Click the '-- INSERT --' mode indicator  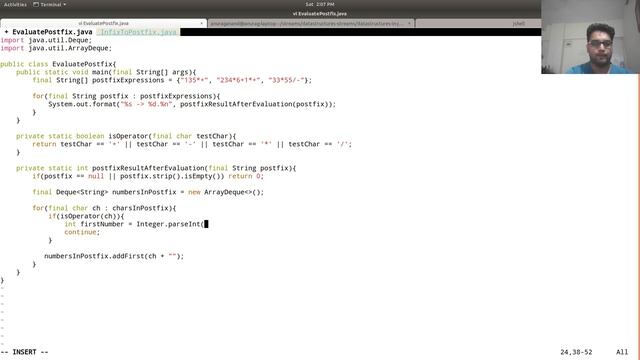click(x=24, y=352)
